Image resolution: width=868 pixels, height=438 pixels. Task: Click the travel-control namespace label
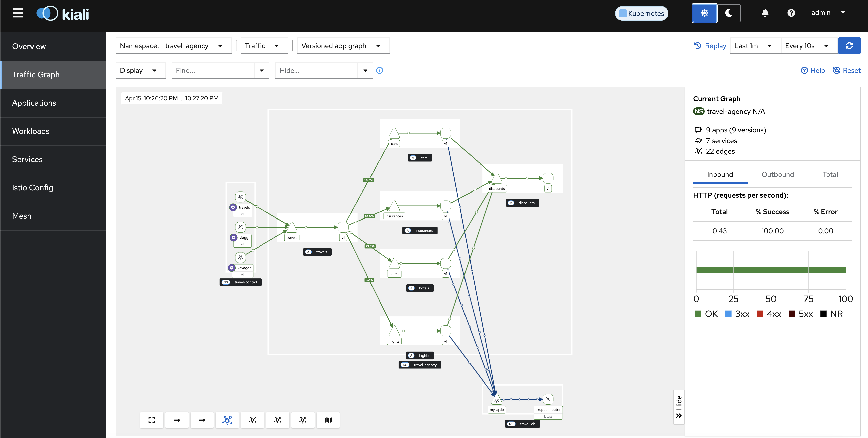240,282
